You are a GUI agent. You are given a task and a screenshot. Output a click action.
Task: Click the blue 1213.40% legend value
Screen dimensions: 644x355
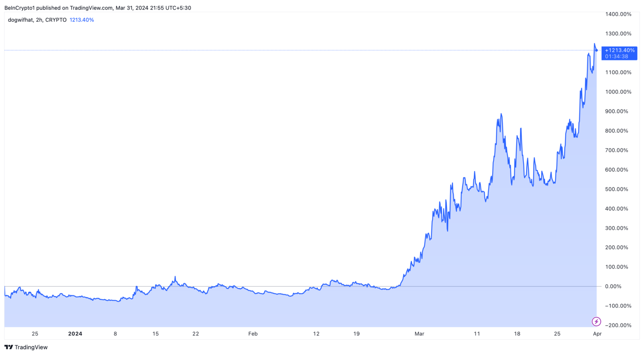click(x=82, y=20)
